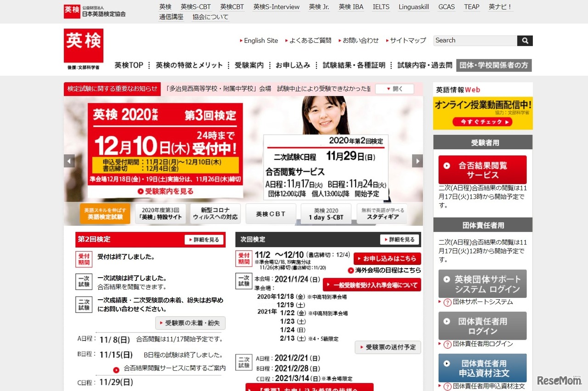This screenshot has width=588, height=391.
Task: Open the 新型コロナウィルスへの対応 tab
Action: (215, 213)
